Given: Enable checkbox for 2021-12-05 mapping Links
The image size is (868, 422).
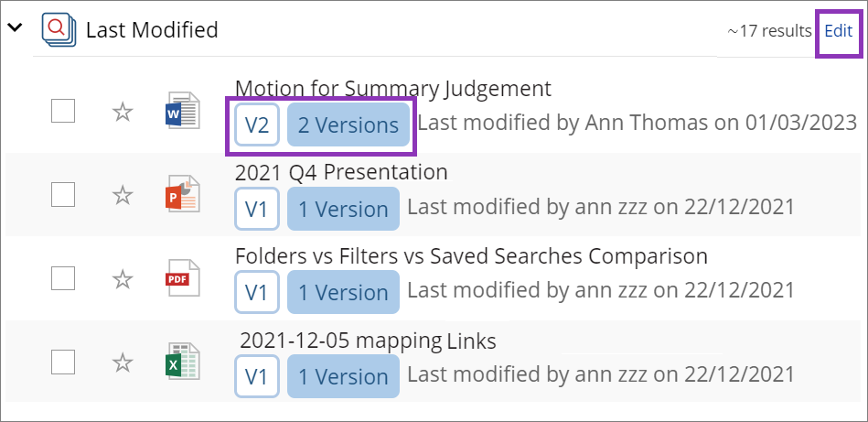Looking at the screenshot, I should click(63, 362).
